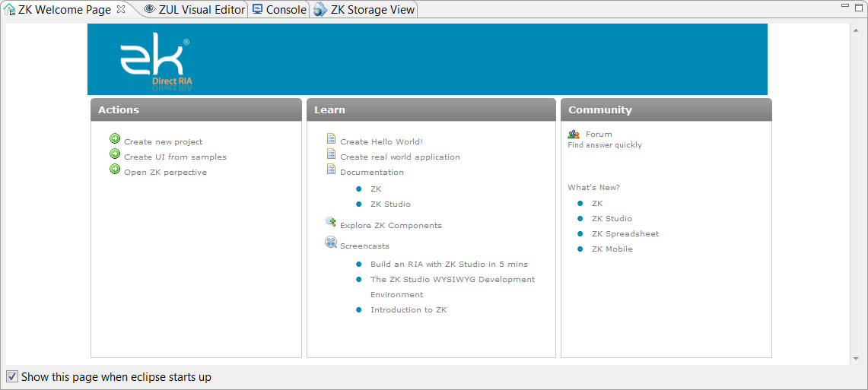Viewport: 868px width, 390px height.
Task: Click the scroll down arrow of the page scrollbar
Action: pos(856,359)
